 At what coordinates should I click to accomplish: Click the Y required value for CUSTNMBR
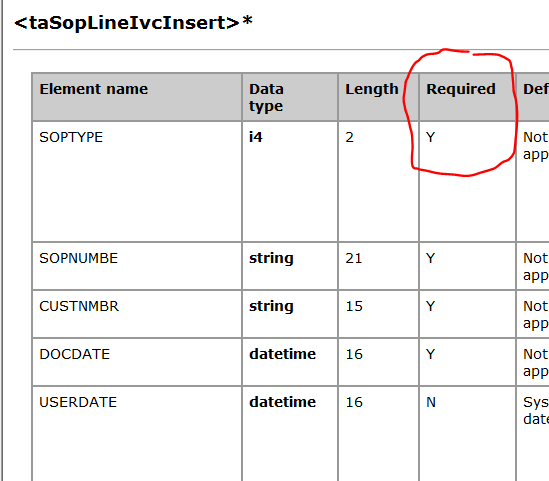(431, 306)
